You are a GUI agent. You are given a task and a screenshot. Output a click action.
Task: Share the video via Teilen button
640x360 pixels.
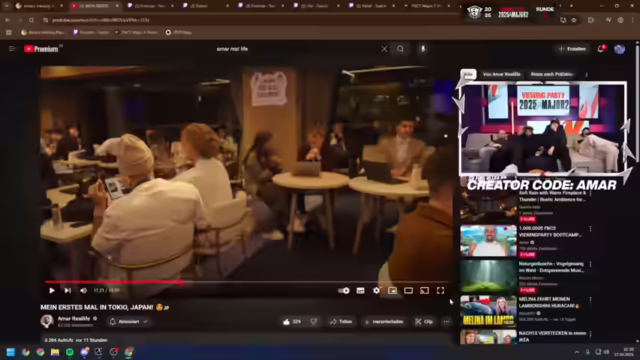pyautogui.click(x=341, y=322)
